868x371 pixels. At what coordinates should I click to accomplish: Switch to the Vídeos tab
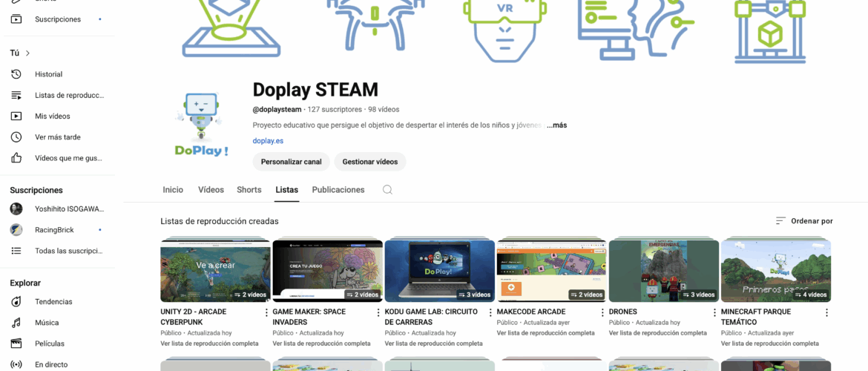211,190
